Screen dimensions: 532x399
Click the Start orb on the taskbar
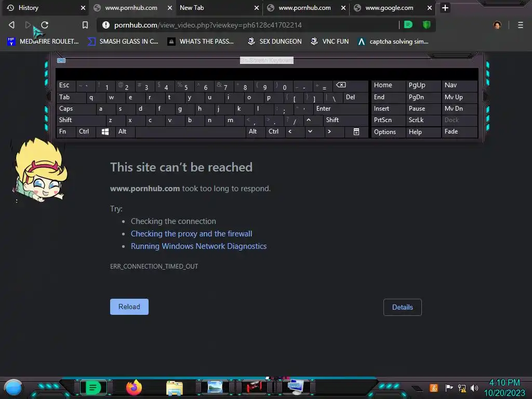tap(13, 388)
